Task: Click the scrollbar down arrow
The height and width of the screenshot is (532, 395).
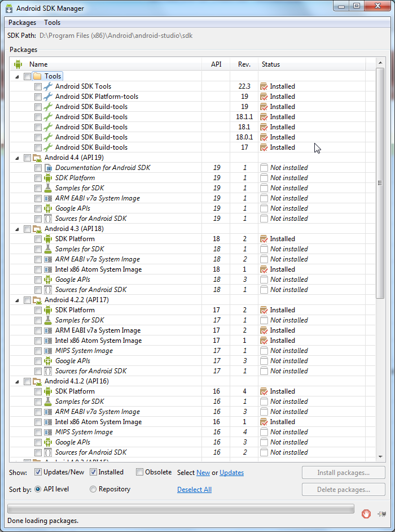Action: [x=380, y=456]
